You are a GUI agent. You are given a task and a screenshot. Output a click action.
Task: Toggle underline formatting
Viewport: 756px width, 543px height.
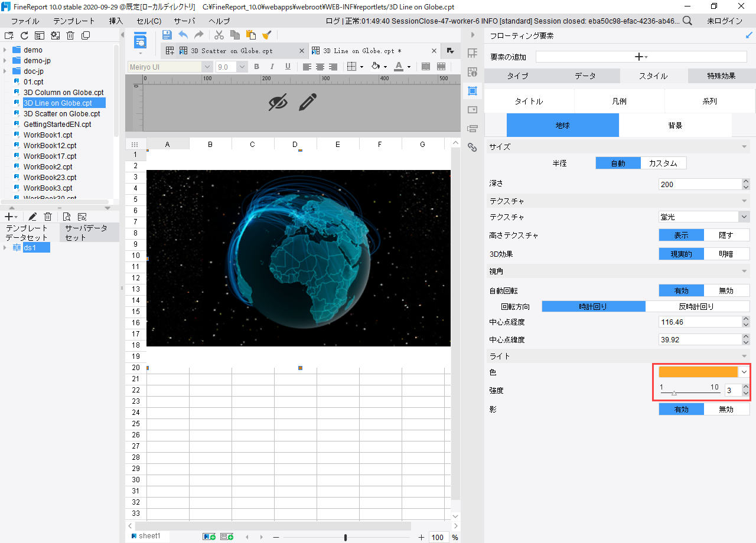point(288,67)
